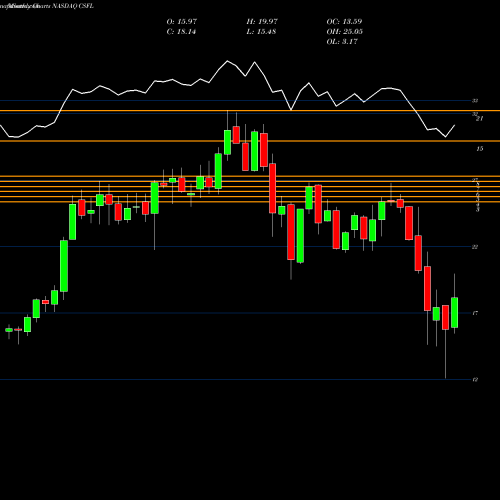Image resolution: width=500 pixels, height=500 pixels.
Task: Select the open value O: 15.97
Action: [182, 22]
